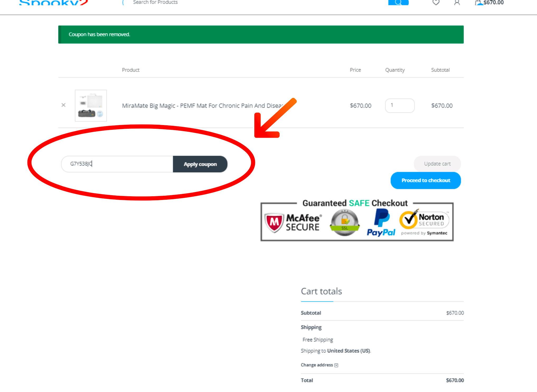
Task: Click the 'Quantity' column header
Action: 395,70
